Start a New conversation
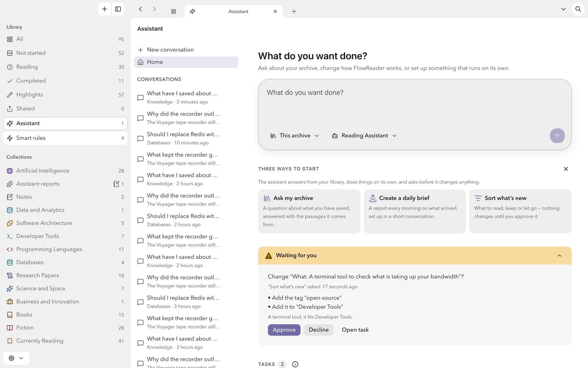This screenshot has height=368, width=588. coord(186,50)
